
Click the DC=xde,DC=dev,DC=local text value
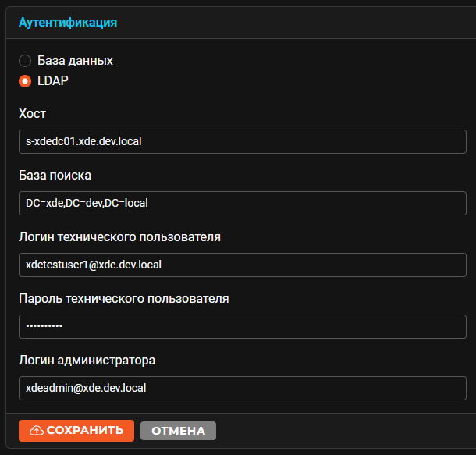[87, 203]
